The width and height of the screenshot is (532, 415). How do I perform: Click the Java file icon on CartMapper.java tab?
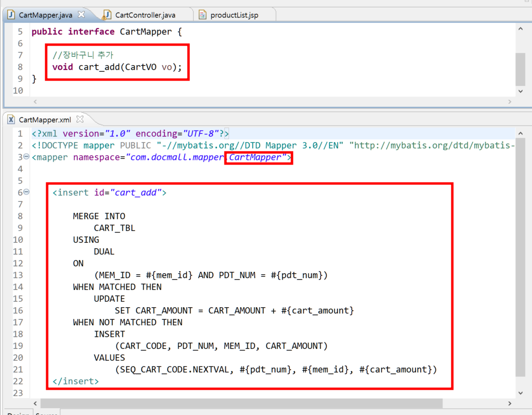[x=11, y=15]
